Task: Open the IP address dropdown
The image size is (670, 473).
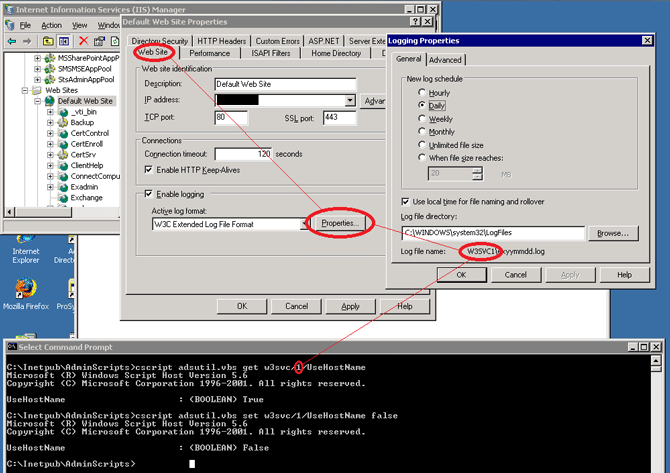Action: point(350,100)
